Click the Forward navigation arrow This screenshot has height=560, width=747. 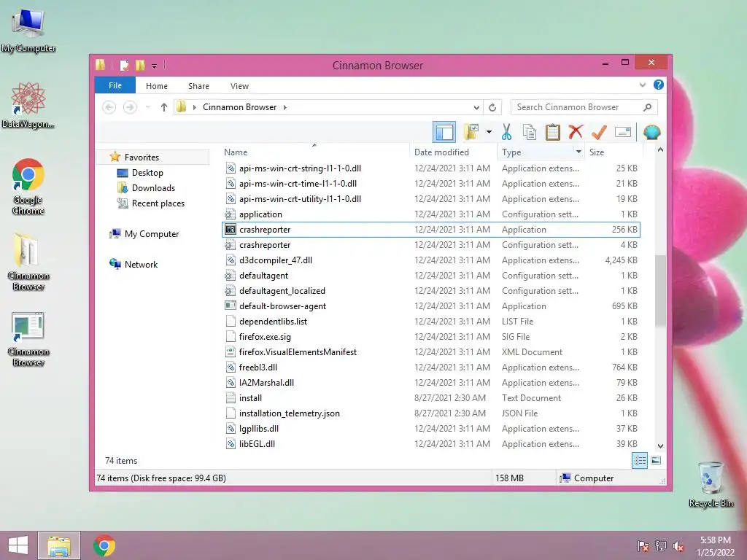coord(130,107)
